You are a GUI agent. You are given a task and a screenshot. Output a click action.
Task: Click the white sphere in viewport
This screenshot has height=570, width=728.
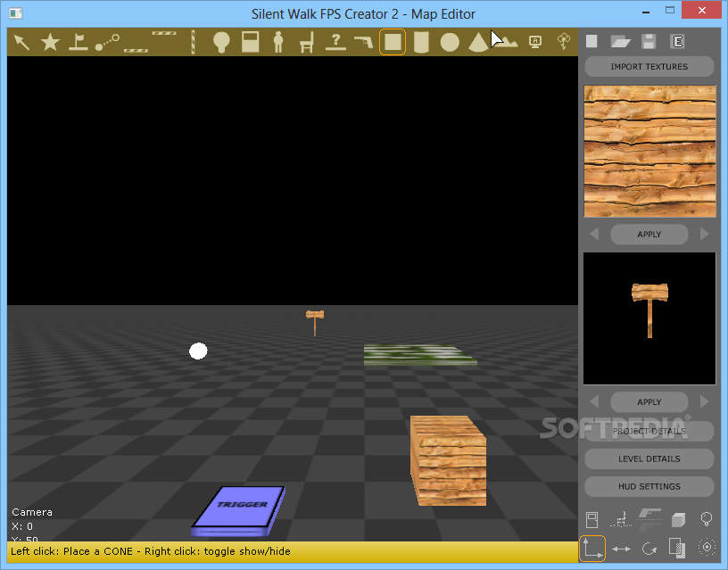point(198,351)
